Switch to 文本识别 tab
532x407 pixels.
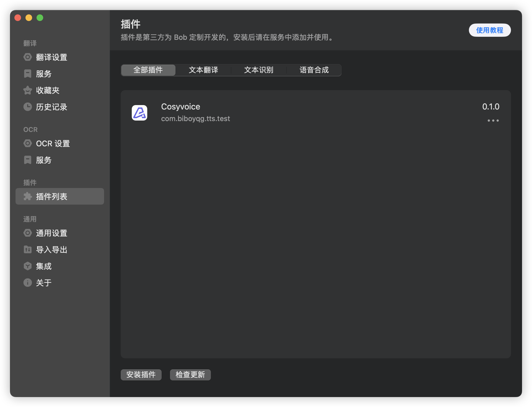[259, 70]
